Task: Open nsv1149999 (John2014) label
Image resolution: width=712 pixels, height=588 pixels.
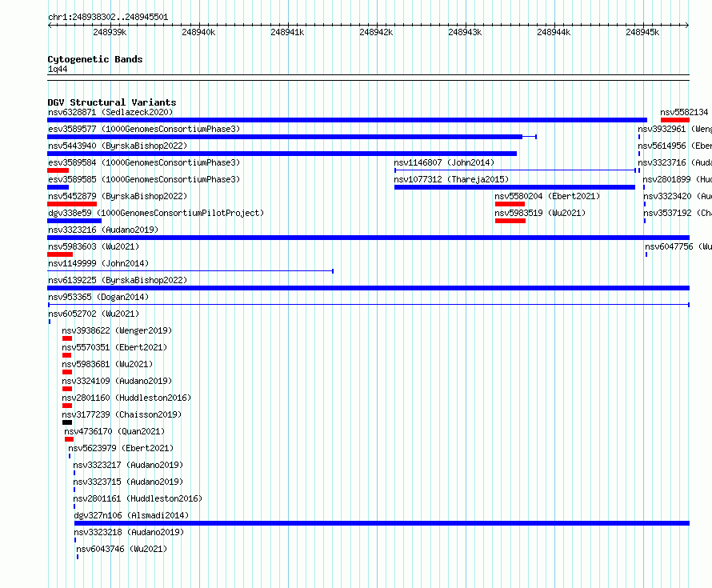Action: [x=98, y=263]
